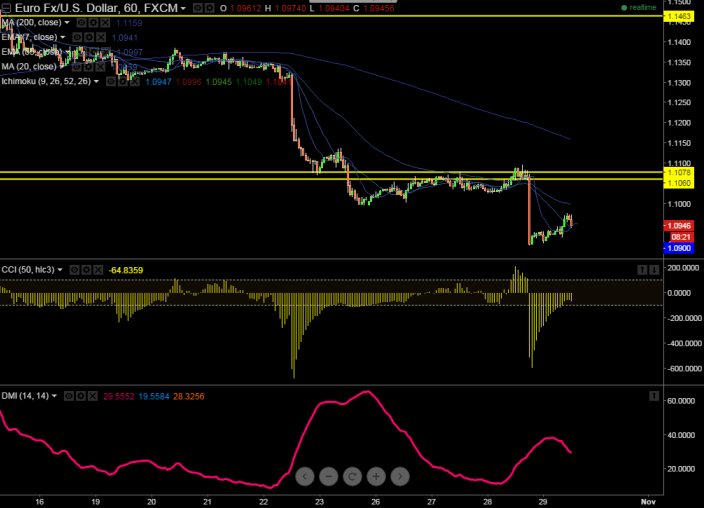Open dropdown arrow beside MA (20, close)
This screenshot has height=508, width=704.
pos(62,67)
